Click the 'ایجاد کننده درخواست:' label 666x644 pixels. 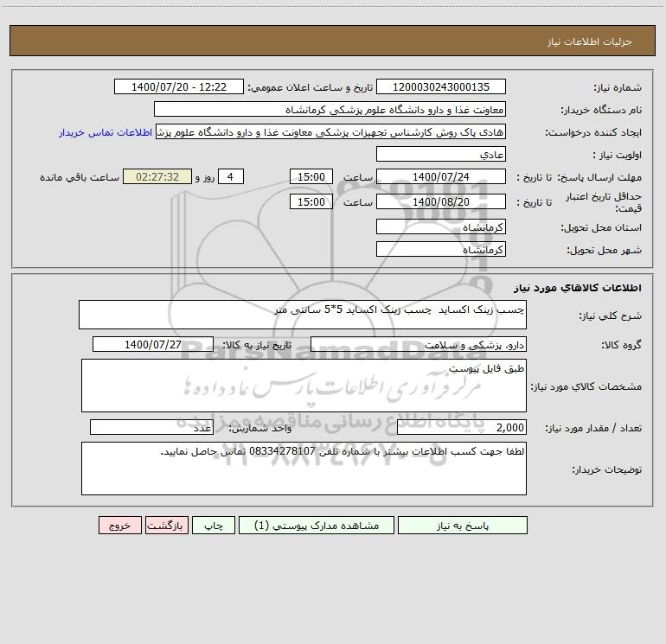[x=593, y=132]
